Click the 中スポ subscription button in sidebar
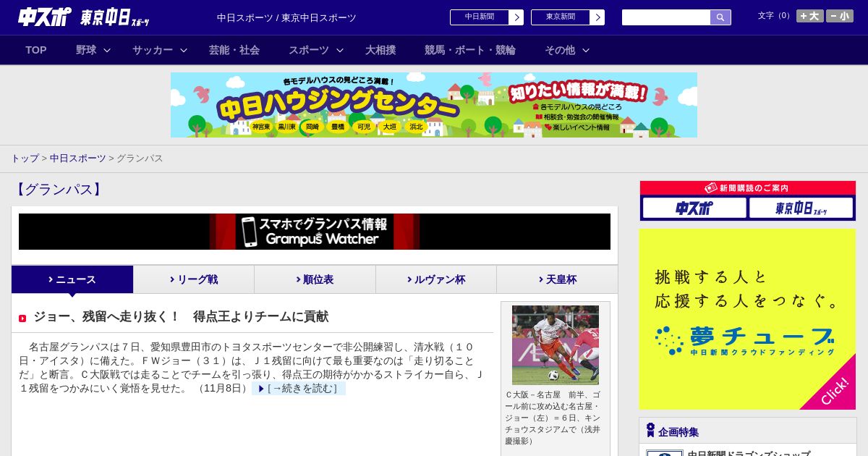The image size is (868, 456). [x=694, y=208]
